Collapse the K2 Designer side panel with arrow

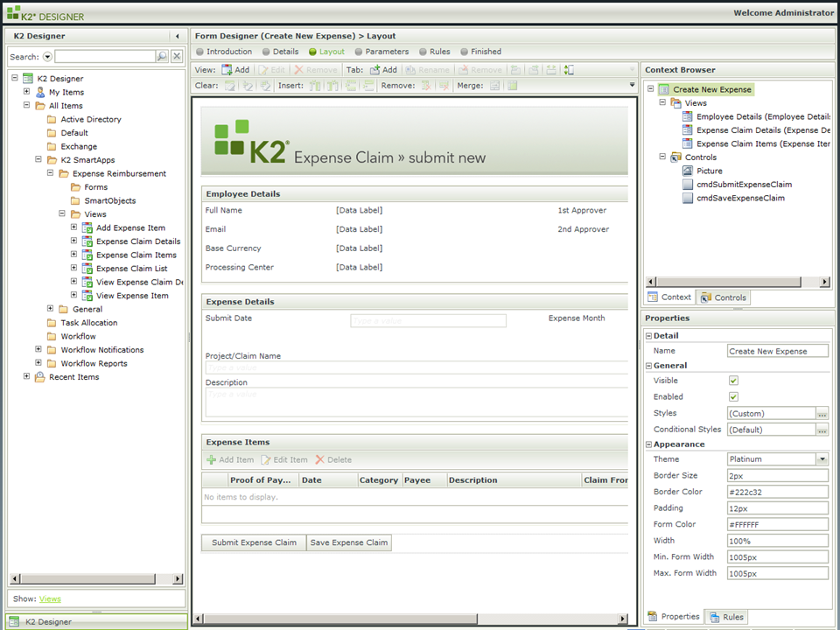178,36
